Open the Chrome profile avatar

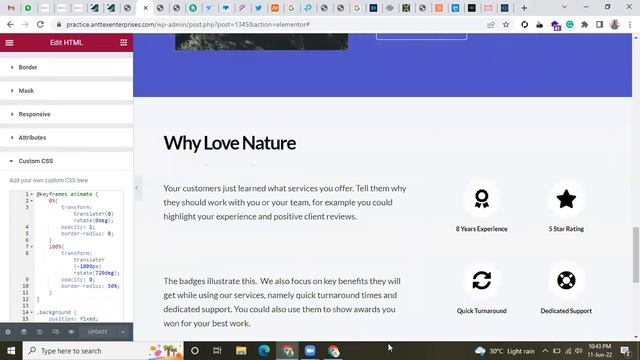click(615, 24)
